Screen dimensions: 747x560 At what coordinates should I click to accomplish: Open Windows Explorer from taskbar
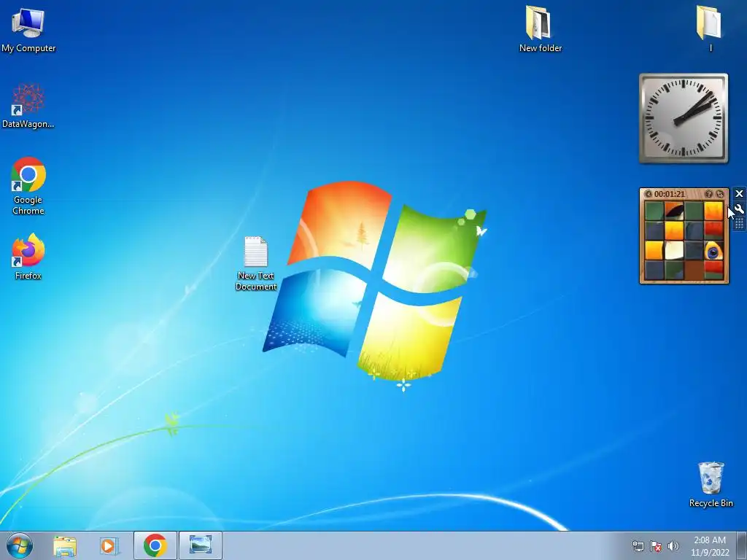(x=65, y=545)
